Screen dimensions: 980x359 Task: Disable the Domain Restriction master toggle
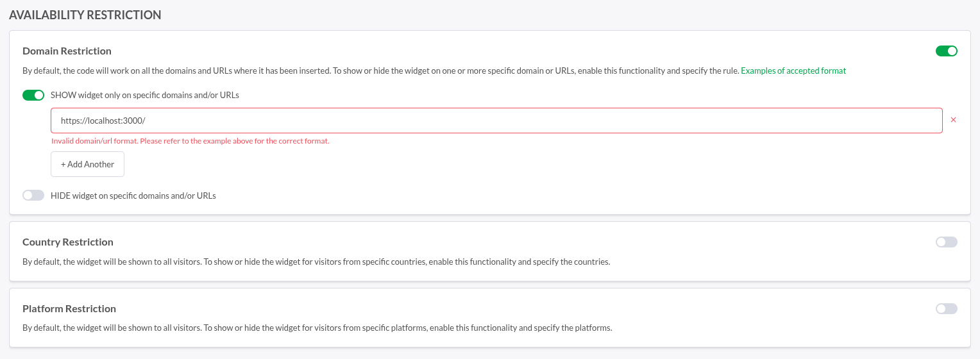coord(947,51)
